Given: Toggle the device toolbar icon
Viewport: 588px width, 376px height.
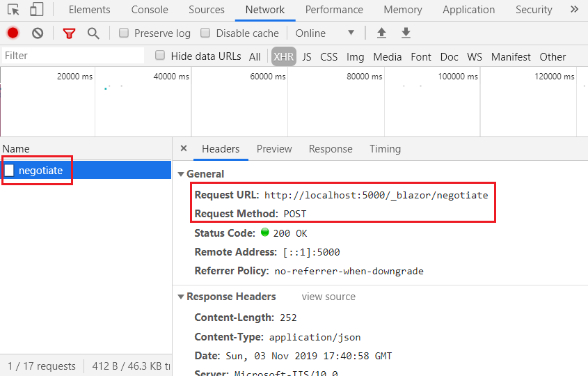Looking at the screenshot, I should click(x=36, y=9).
